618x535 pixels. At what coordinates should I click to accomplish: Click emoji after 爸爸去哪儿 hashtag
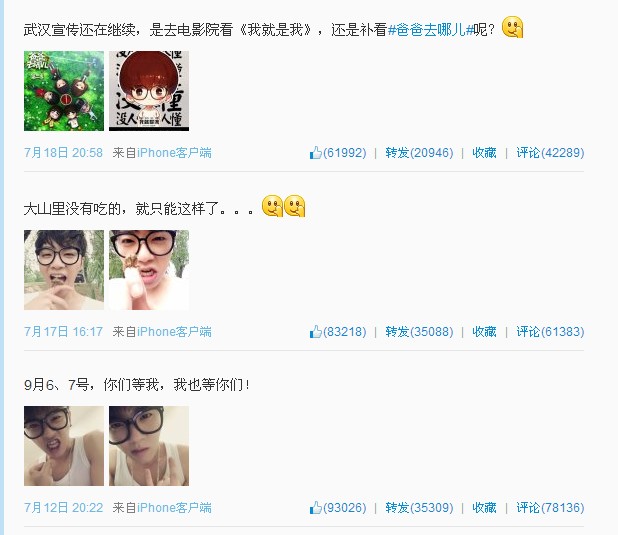coord(512,27)
